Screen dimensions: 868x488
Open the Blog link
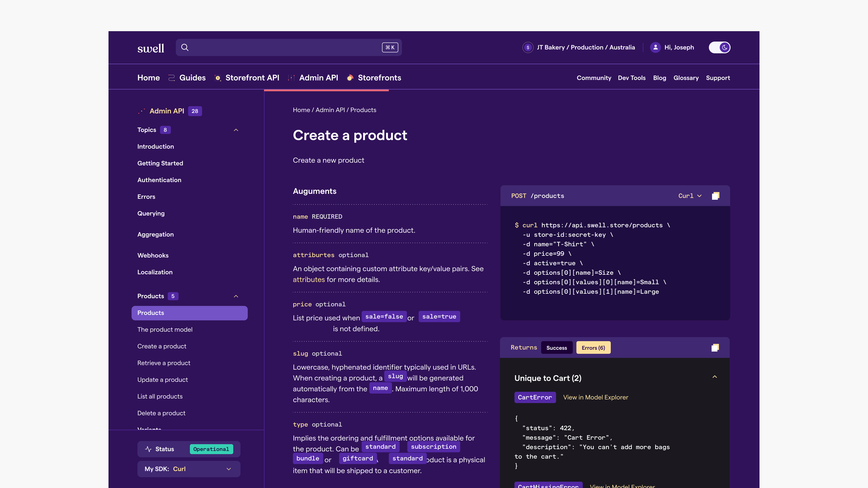pyautogui.click(x=659, y=78)
